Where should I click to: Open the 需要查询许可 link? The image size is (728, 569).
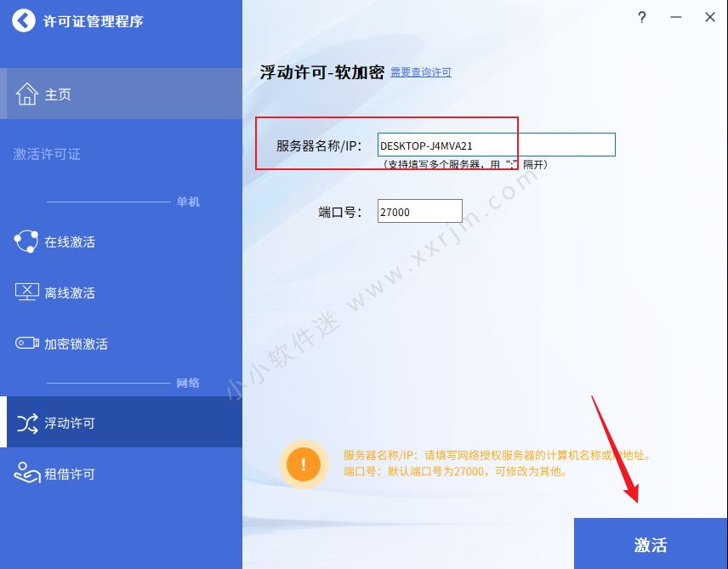[421, 72]
